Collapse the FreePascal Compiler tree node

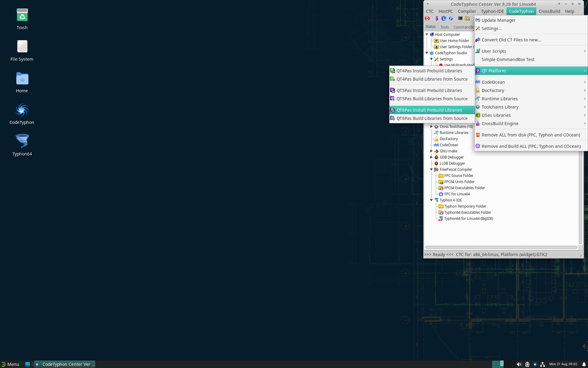[431, 170]
